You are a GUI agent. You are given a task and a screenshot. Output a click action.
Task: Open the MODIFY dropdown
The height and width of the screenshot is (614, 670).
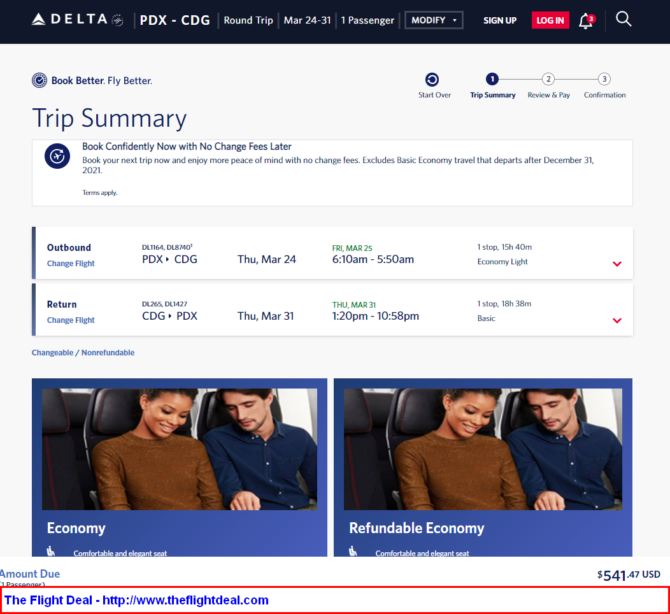[434, 20]
